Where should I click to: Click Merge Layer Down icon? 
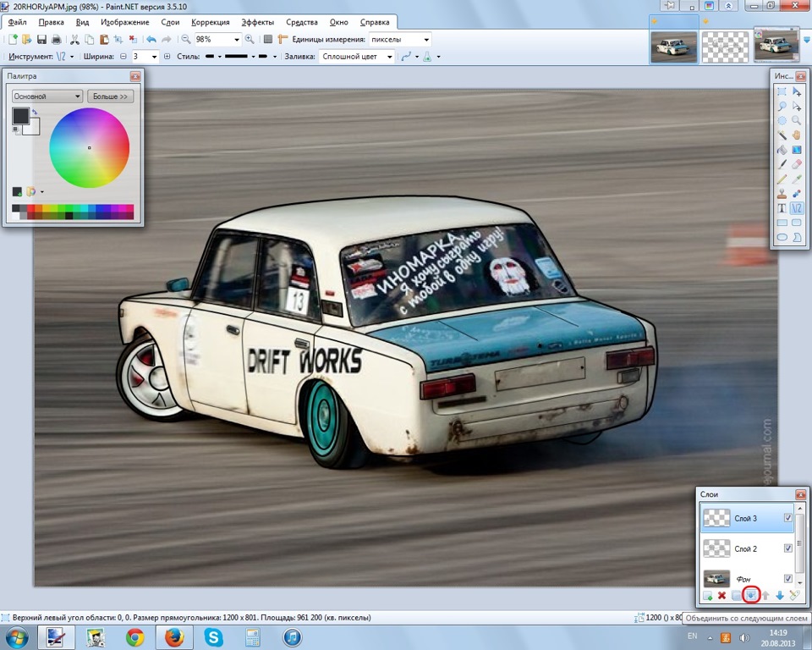(751, 596)
